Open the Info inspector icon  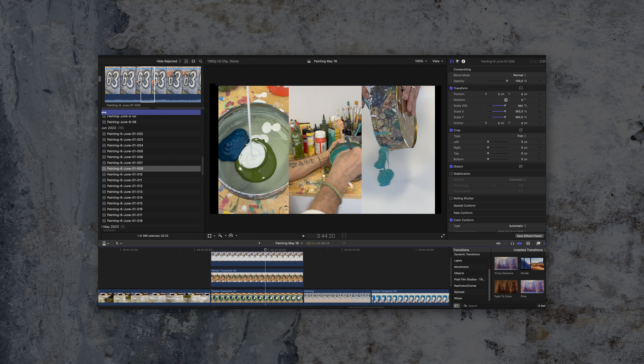(463, 61)
